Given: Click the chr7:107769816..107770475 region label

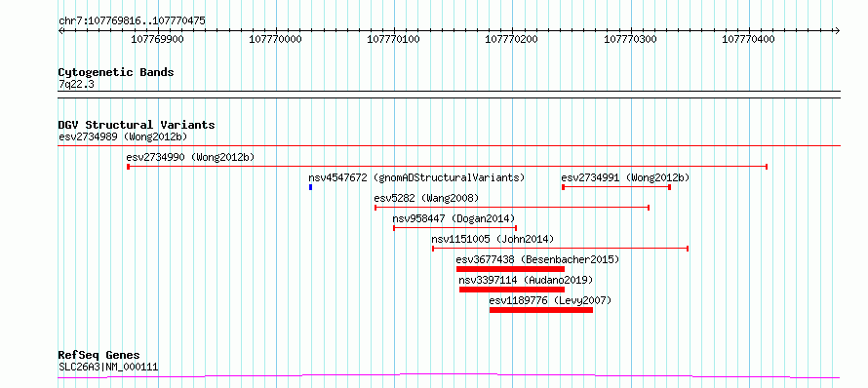Looking at the screenshot, I should [x=132, y=21].
